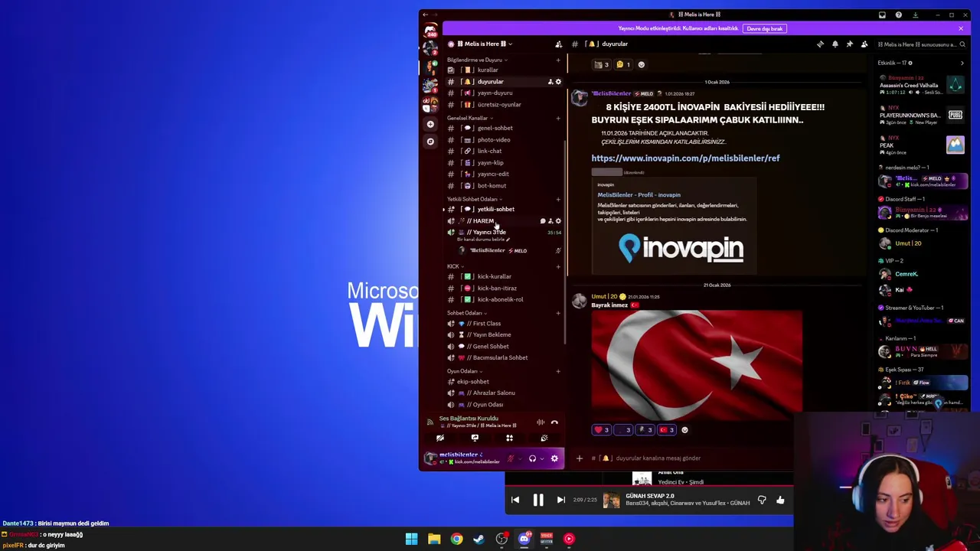Toggle camera on in voice panel
This screenshot has width=980, height=551.
(x=440, y=438)
